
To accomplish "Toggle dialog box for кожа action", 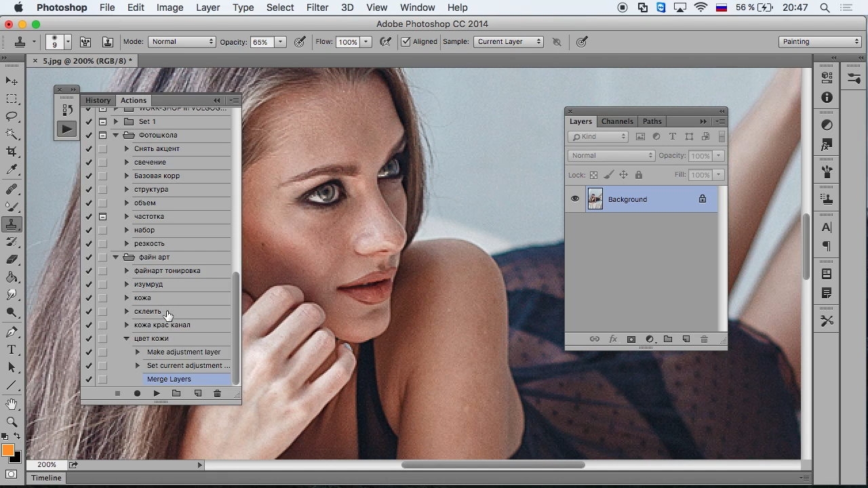I will (x=102, y=298).
